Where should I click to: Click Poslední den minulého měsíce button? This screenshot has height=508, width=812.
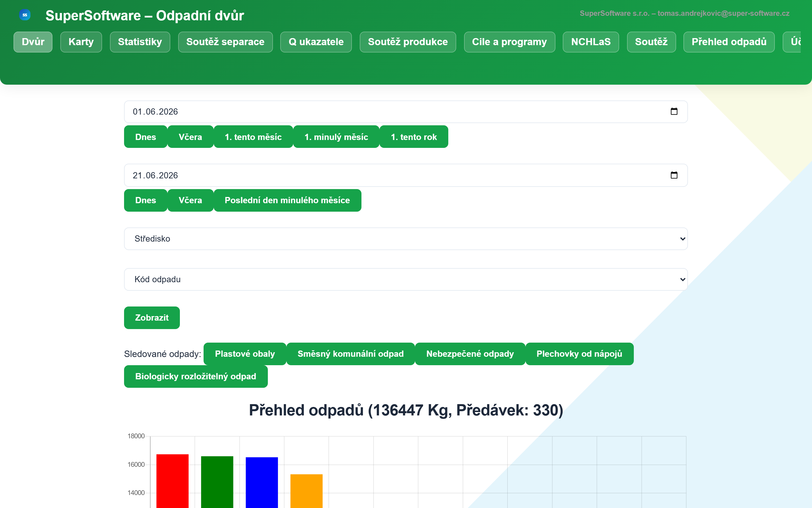[287, 200]
